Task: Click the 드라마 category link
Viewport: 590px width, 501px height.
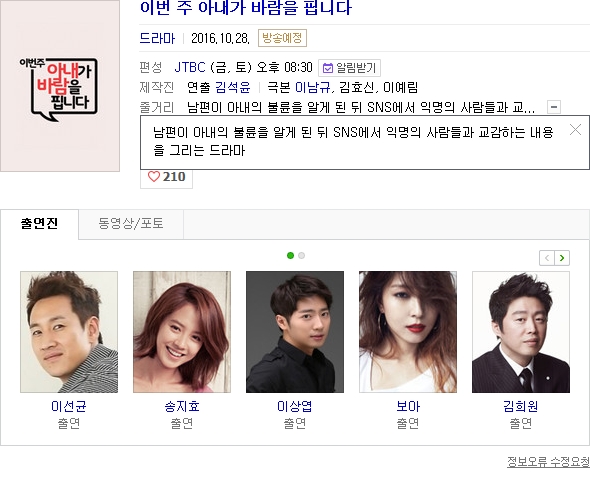Action: [x=157, y=38]
